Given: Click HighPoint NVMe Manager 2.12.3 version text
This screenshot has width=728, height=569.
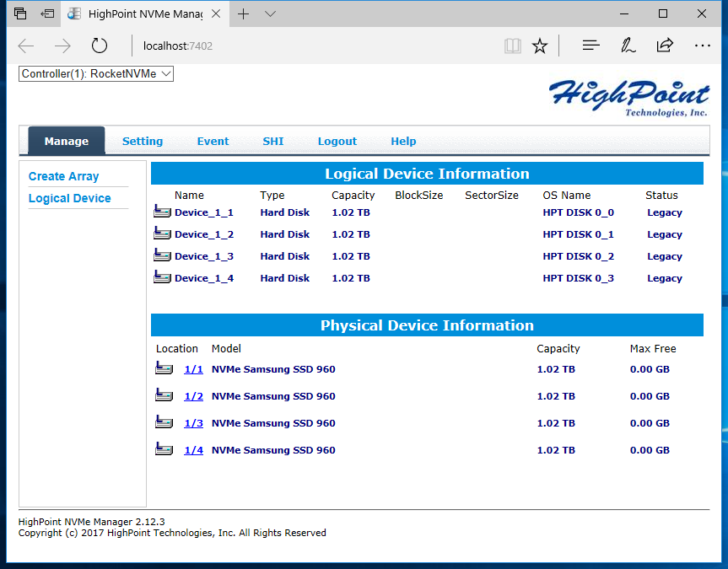Looking at the screenshot, I should pos(91,522).
